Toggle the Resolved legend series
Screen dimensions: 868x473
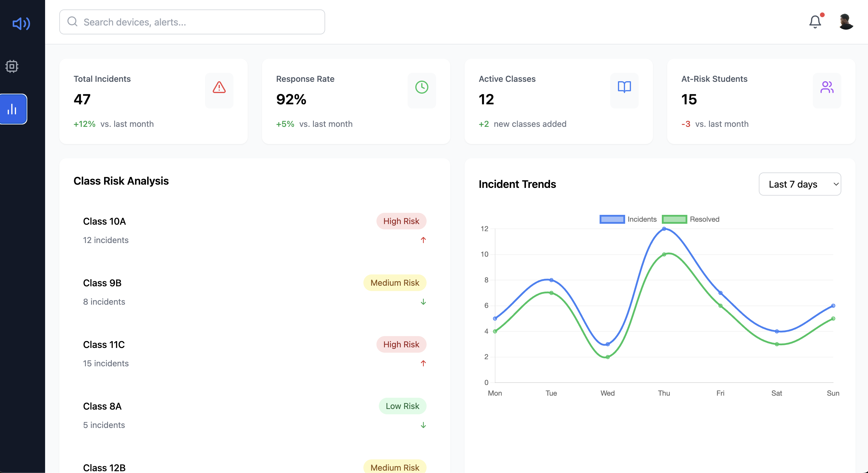690,219
